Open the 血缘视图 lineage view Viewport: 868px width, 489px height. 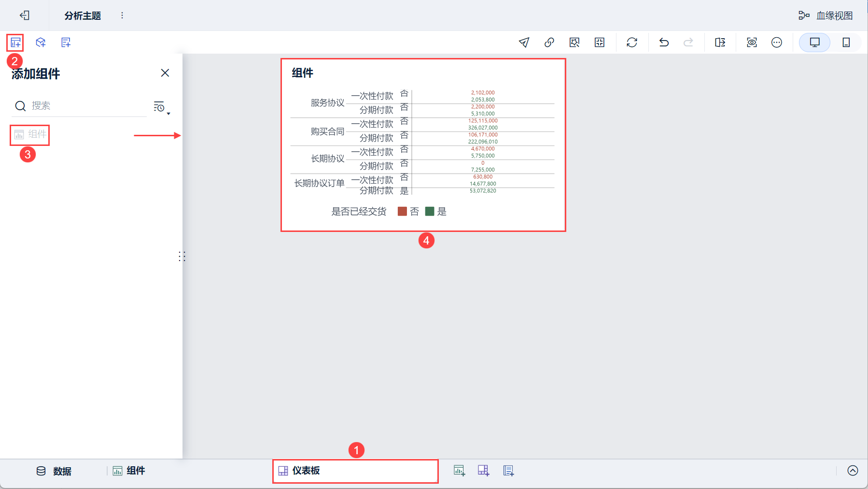point(826,15)
